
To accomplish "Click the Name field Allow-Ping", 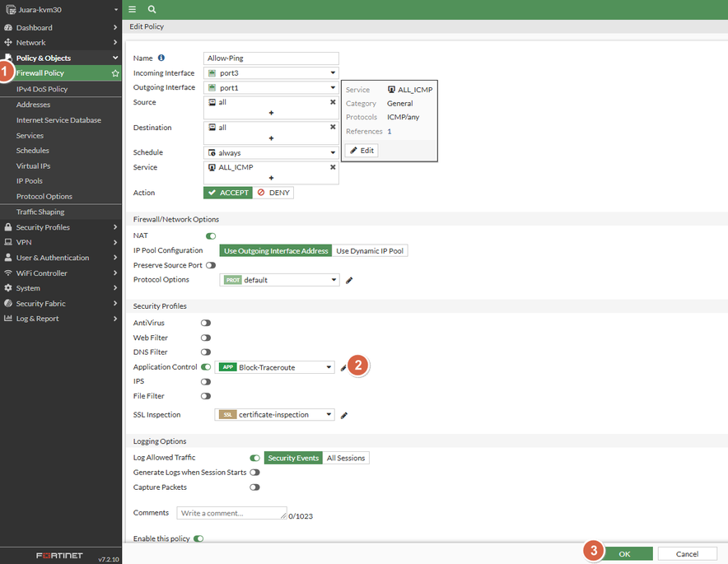I will coord(271,58).
